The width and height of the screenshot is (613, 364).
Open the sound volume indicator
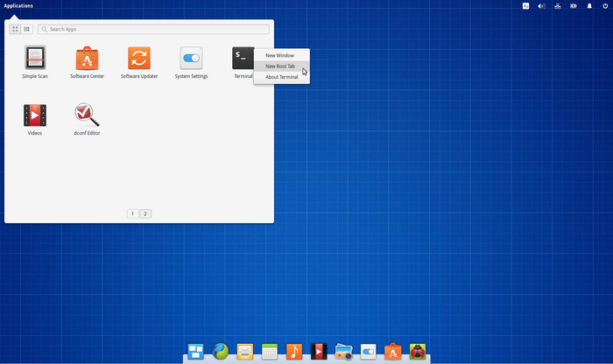pos(541,6)
